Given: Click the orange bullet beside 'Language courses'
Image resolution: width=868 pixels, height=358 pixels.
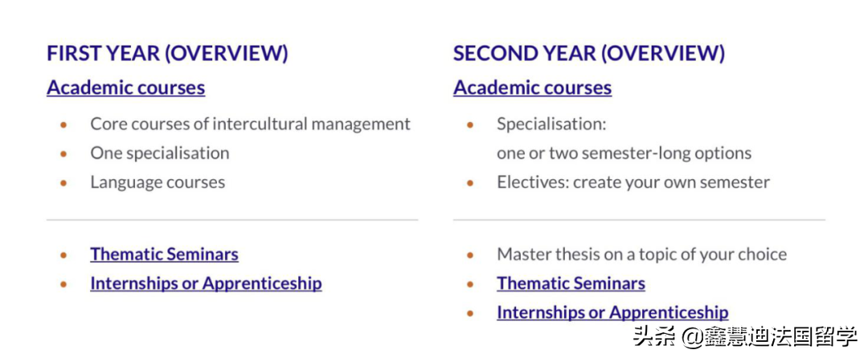Looking at the screenshot, I should tap(64, 183).
